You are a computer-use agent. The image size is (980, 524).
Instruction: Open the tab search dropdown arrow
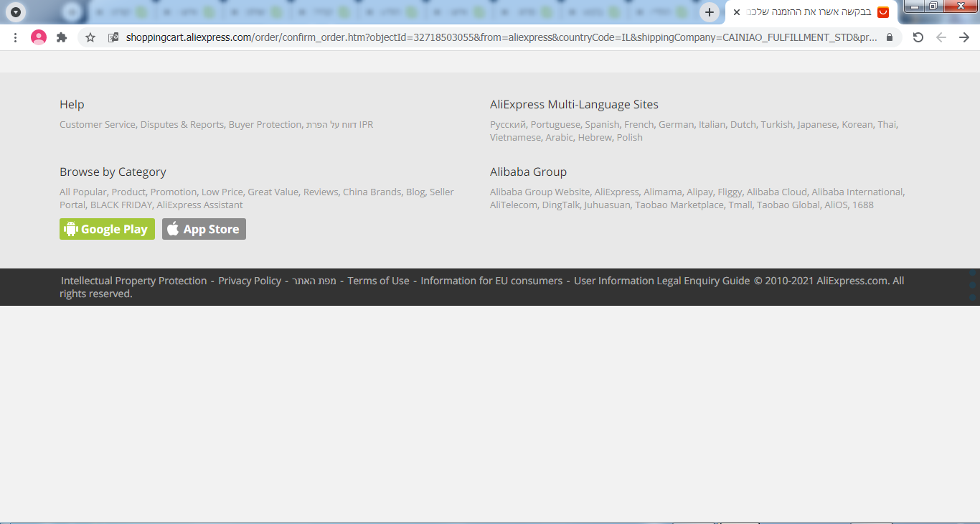15,12
